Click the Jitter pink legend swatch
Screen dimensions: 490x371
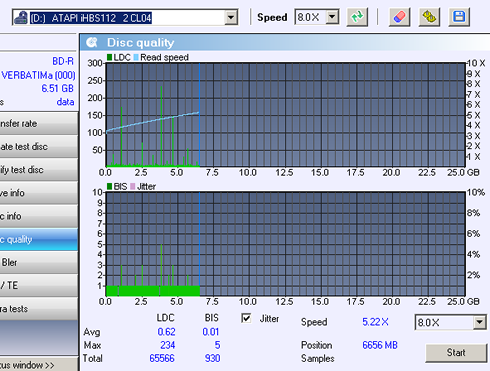(133, 186)
